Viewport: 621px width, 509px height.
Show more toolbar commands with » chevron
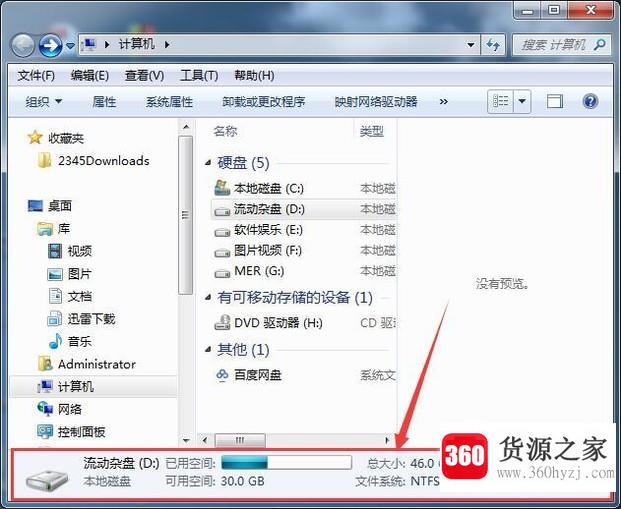point(444,102)
